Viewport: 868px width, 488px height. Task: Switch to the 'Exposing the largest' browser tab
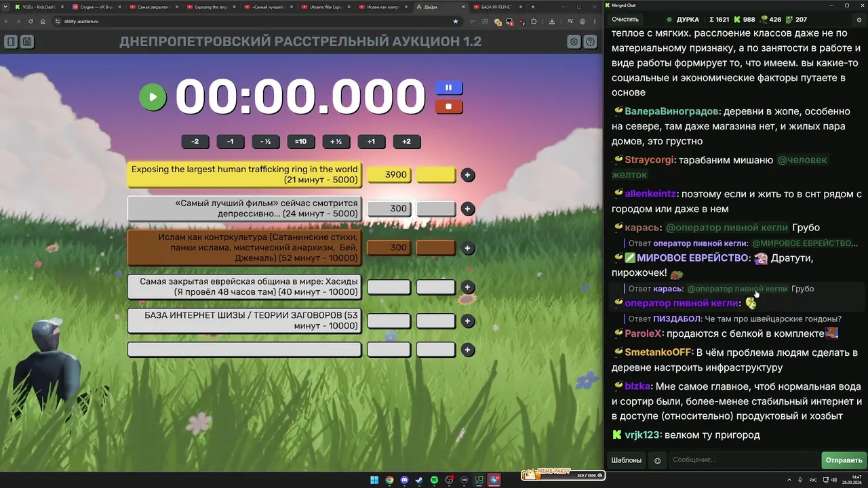(x=210, y=7)
